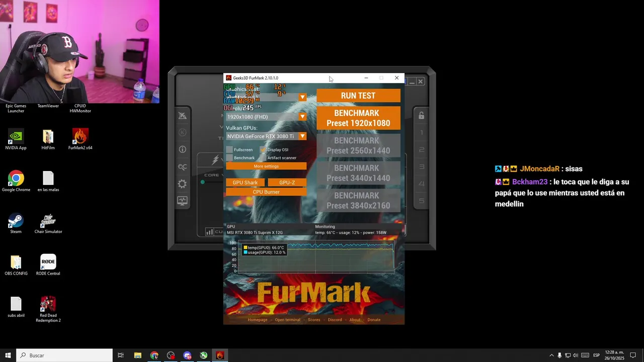Open the NVIDIA GeForce RTX 3080 Ti dropdown
644x362 pixels.
coord(266,136)
